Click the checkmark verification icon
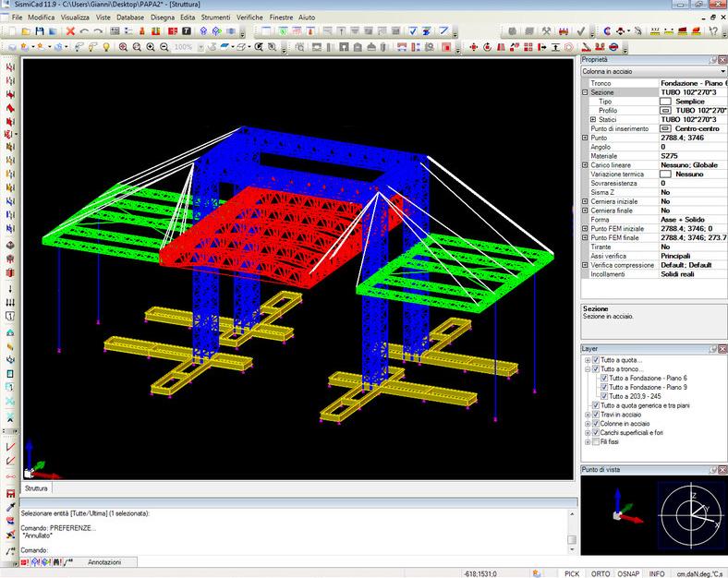Screen dimensions: 728x578 pyautogui.click(x=580, y=31)
